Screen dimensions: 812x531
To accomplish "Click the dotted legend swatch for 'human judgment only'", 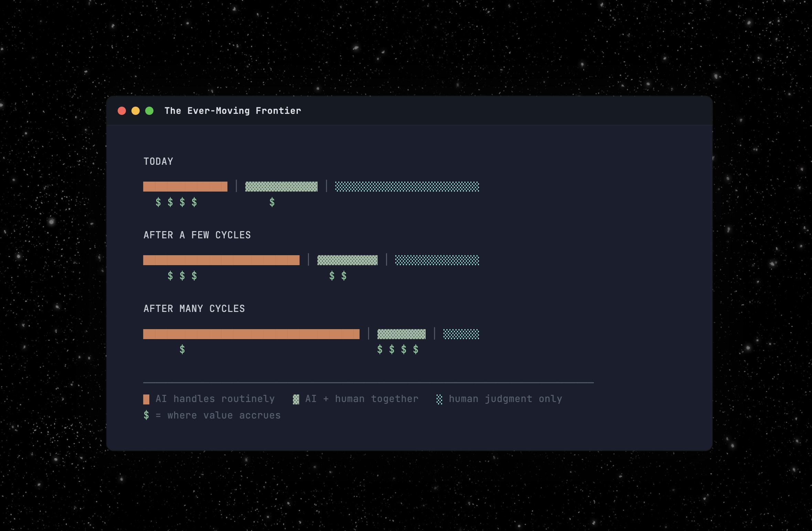I will 439,399.
